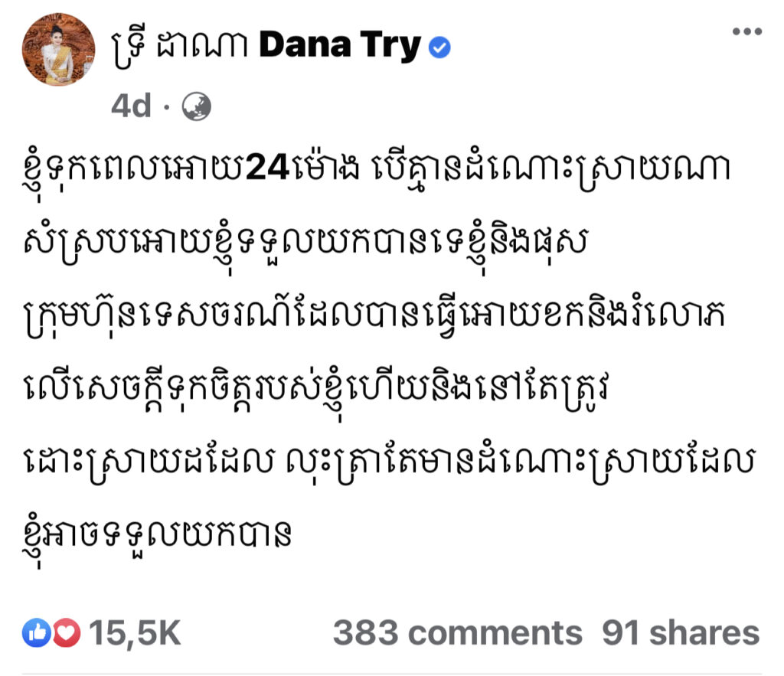Click post line starting with លើសេចក្ដី
This screenshot has width=784, height=676.
click(316, 390)
